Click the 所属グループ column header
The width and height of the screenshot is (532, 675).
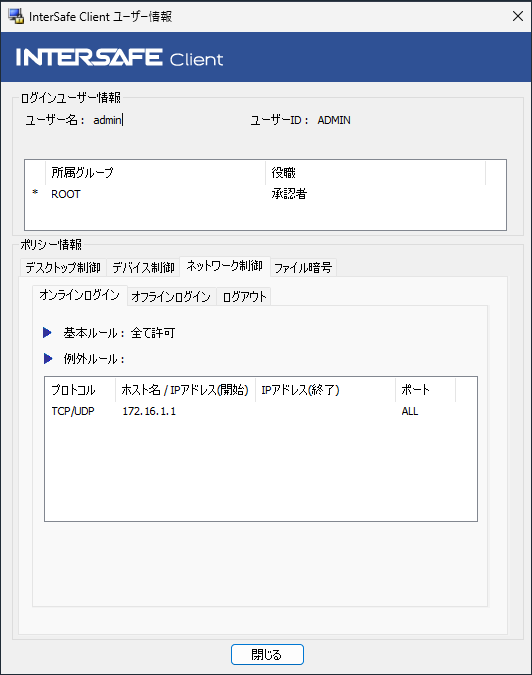tap(155, 173)
